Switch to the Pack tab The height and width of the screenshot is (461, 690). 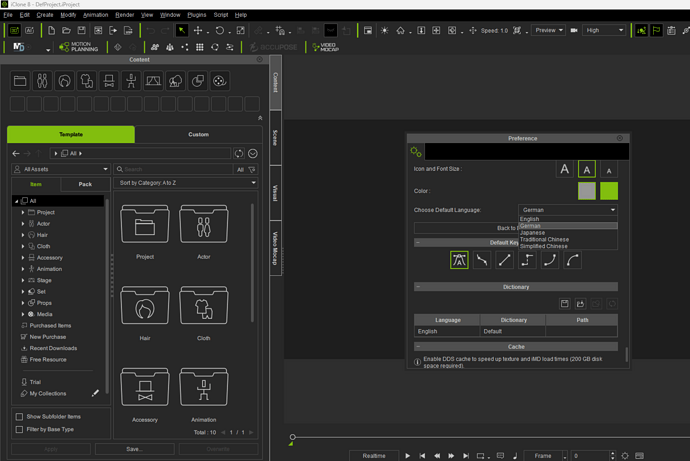coord(85,184)
